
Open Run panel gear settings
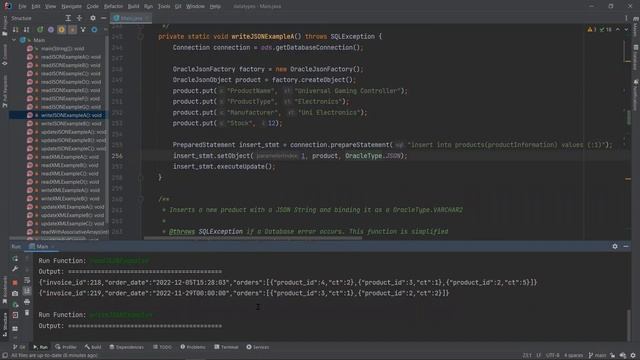[x=615, y=247]
